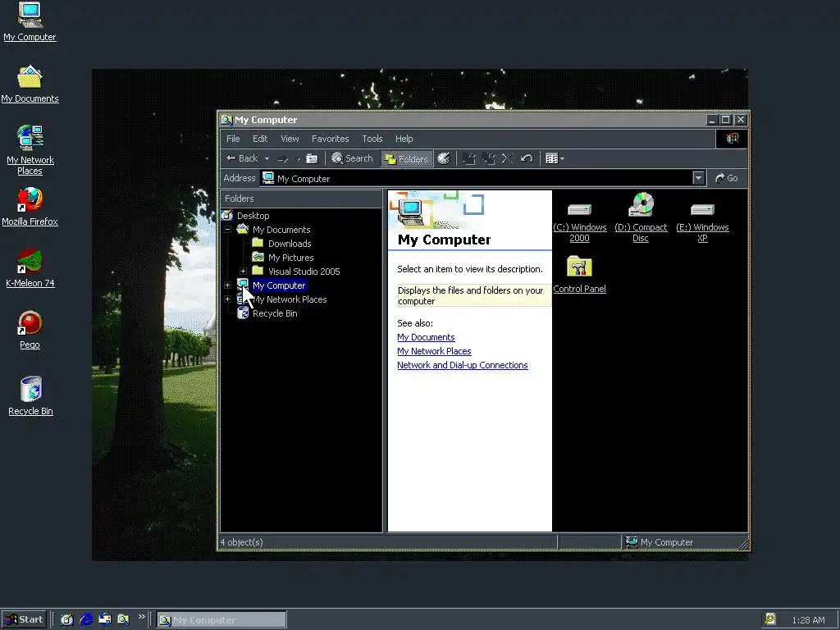This screenshot has height=630, width=840.
Task: Go back using the Back toolbar button
Action: 242,158
